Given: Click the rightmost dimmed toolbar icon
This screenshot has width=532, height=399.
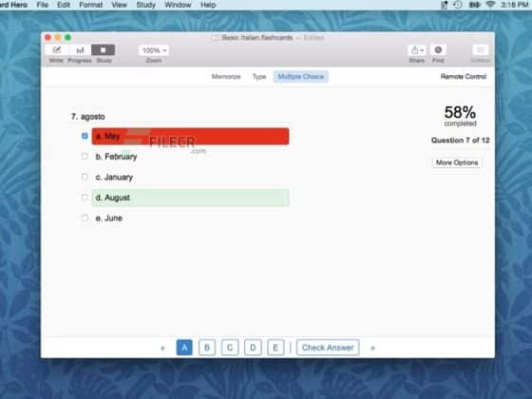Looking at the screenshot, I should click(x=481, y=50).
